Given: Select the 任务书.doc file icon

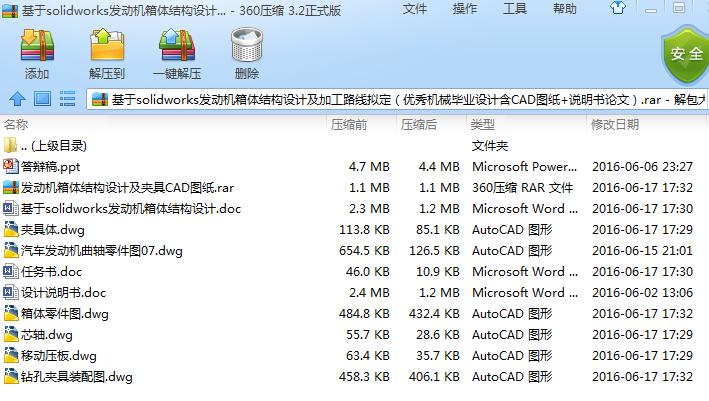Looking at the screenshot, I should coord(10,271).
